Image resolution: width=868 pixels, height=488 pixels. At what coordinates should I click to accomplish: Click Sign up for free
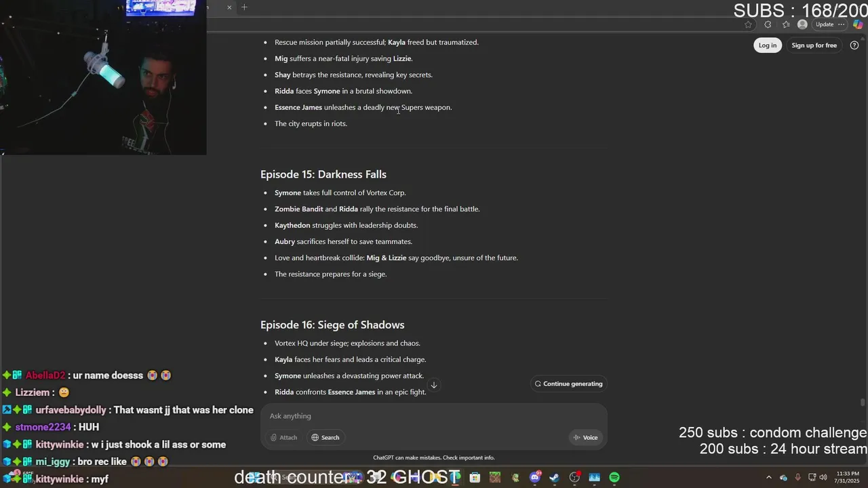(x=814, y=45)
